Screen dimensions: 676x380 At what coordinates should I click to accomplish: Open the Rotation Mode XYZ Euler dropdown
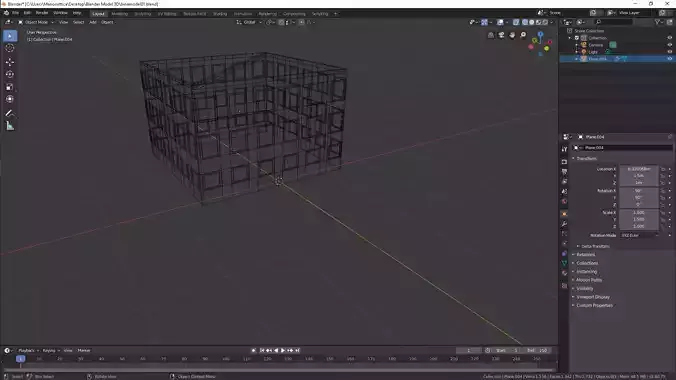click(x=640, y=236)
